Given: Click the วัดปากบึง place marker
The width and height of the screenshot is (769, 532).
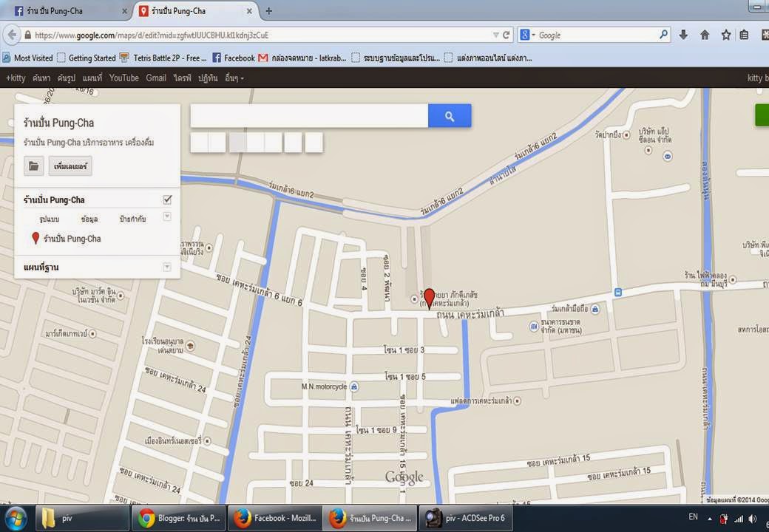Looking at the screenshot, I should (626, 134).
